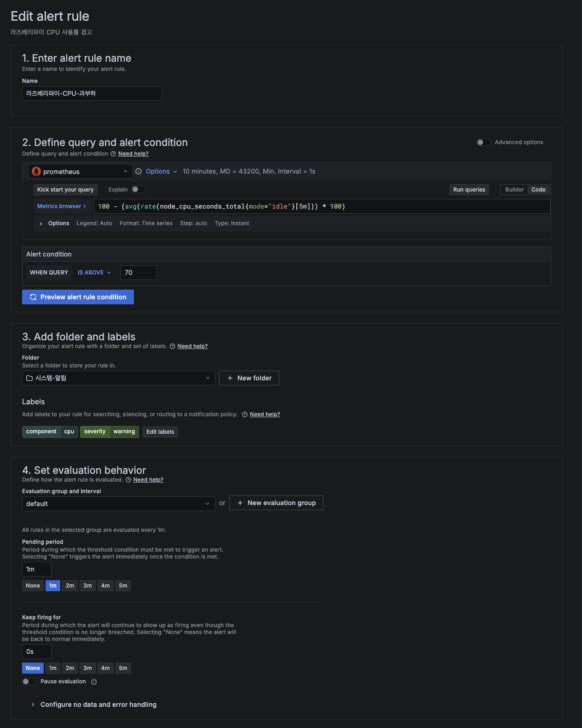Select the 5m pending period option
The width and height of the screenshot is (582, 728).
click(123, 586)
